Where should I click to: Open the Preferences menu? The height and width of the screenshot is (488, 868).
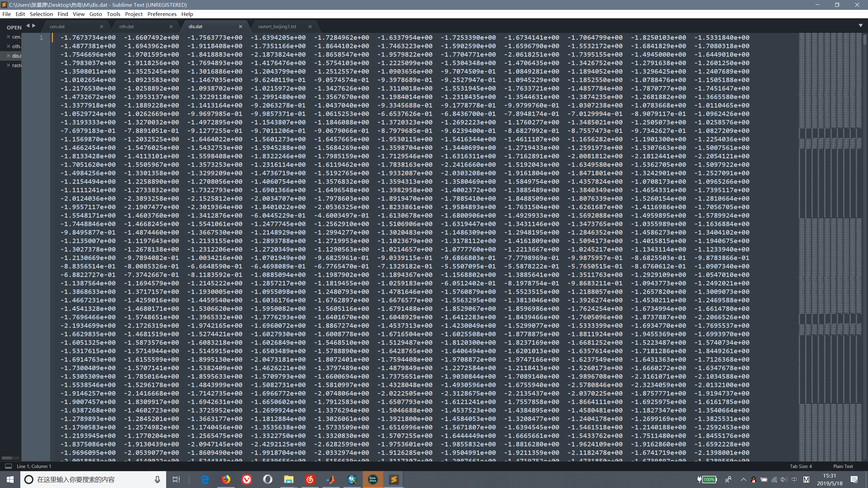162,14
